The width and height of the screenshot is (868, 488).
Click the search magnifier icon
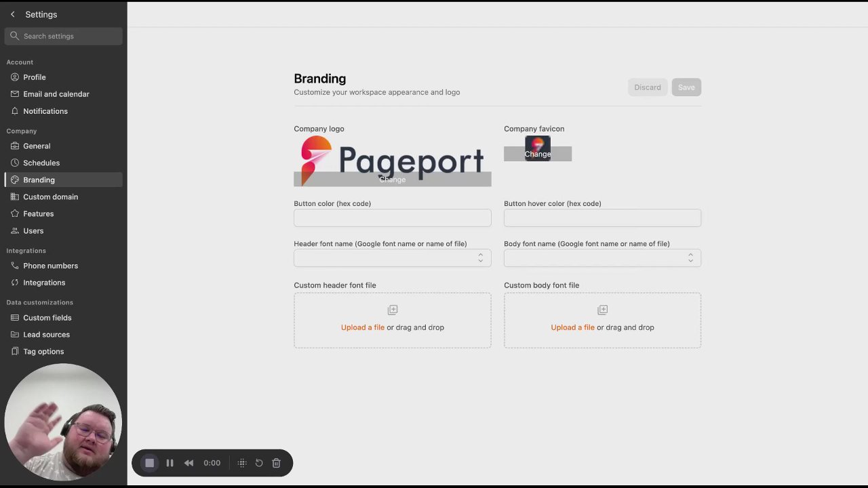click(x=14, y=36)
